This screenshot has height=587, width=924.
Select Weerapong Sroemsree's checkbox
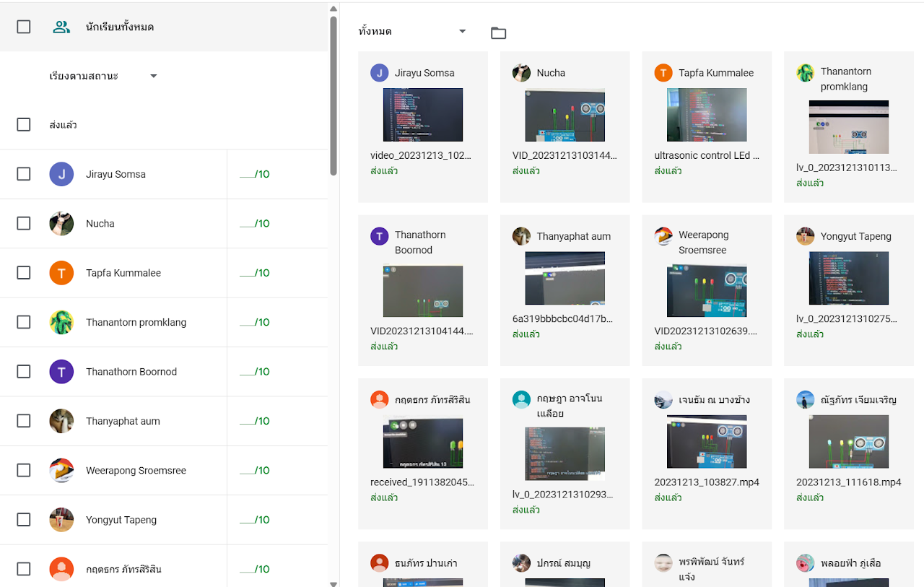[x=24, y=470]
